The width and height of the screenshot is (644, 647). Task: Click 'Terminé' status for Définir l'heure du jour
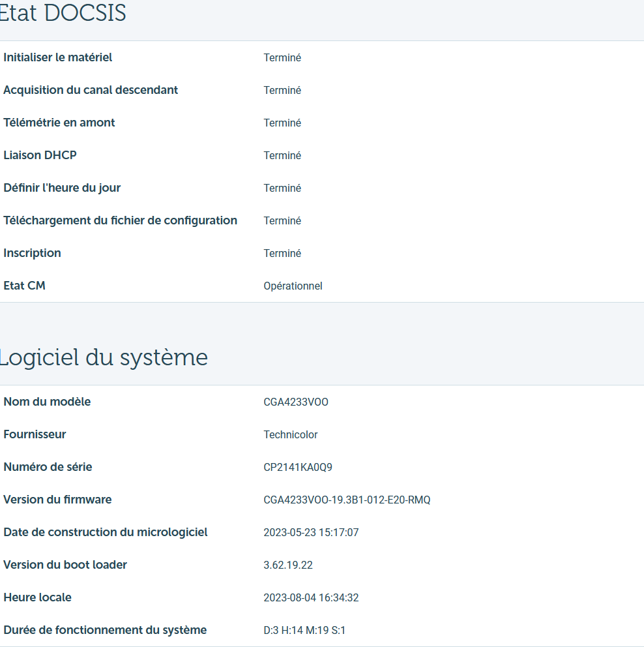[x=282, y=188]
